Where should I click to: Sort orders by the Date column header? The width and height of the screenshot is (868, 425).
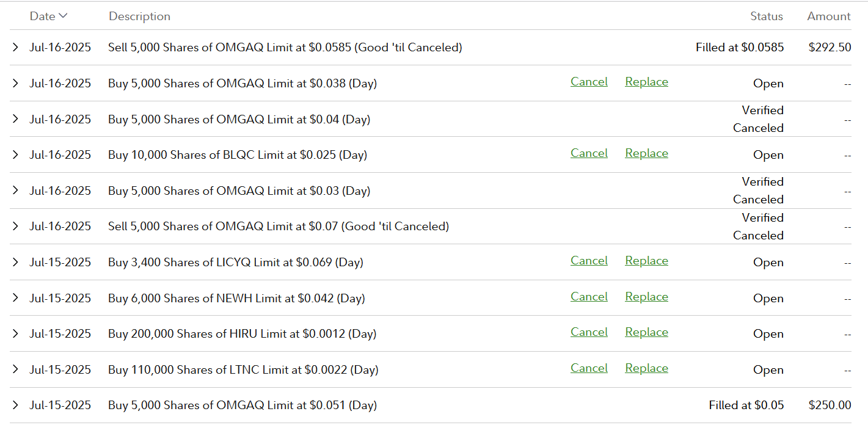coord(48,16)
